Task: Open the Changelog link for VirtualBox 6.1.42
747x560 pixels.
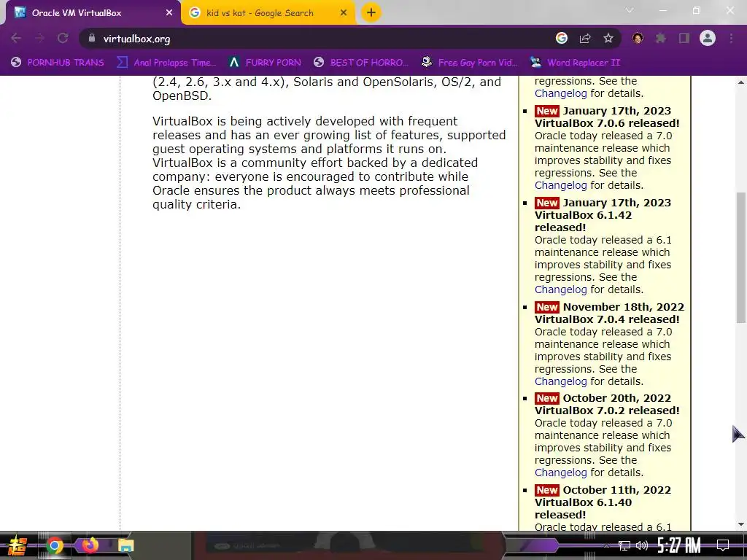Action: 561,289
